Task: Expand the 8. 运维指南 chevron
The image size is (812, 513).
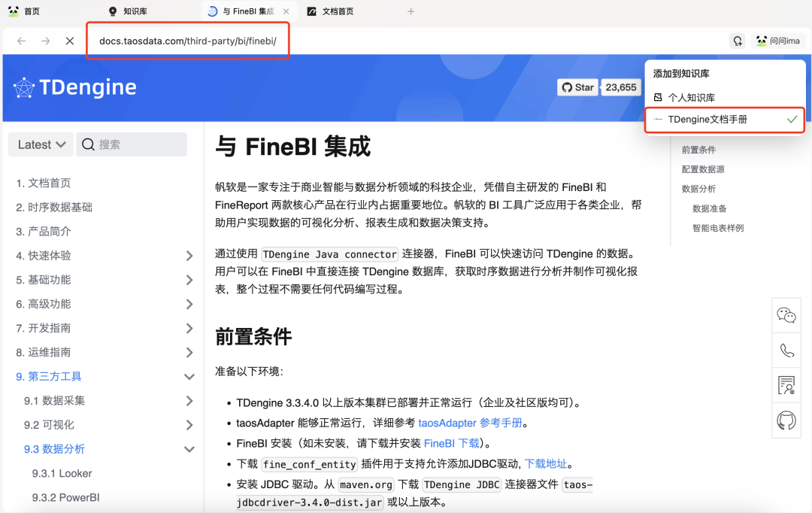Action: [x=189, y=353]
